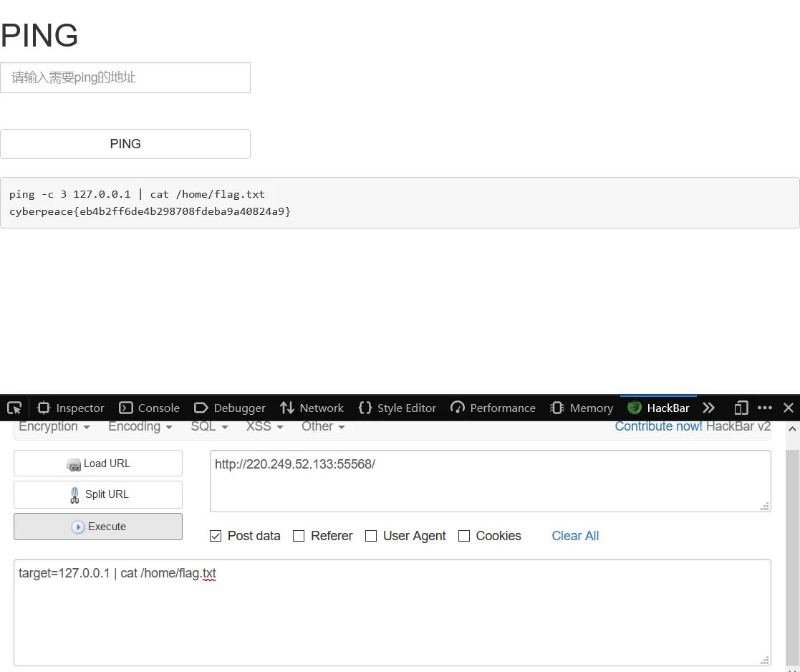
Task: Click the PING submit button
Action: (125, 144)
